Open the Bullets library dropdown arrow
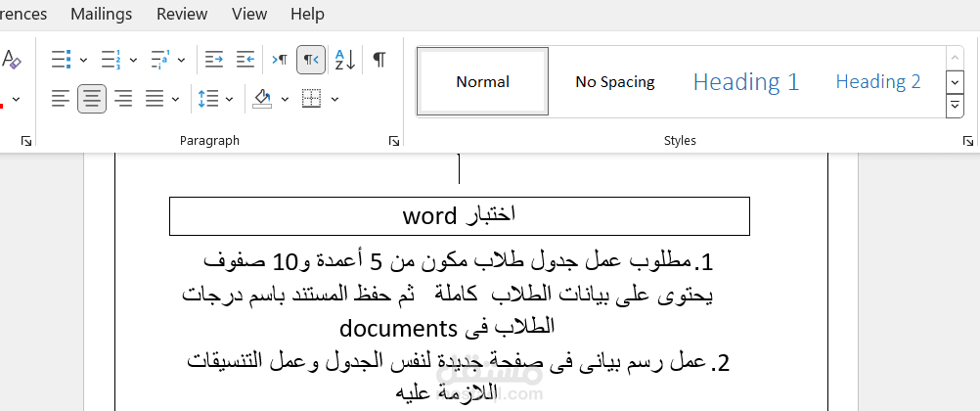The width and height of the screenshot is (980, 411). (83, 60)
